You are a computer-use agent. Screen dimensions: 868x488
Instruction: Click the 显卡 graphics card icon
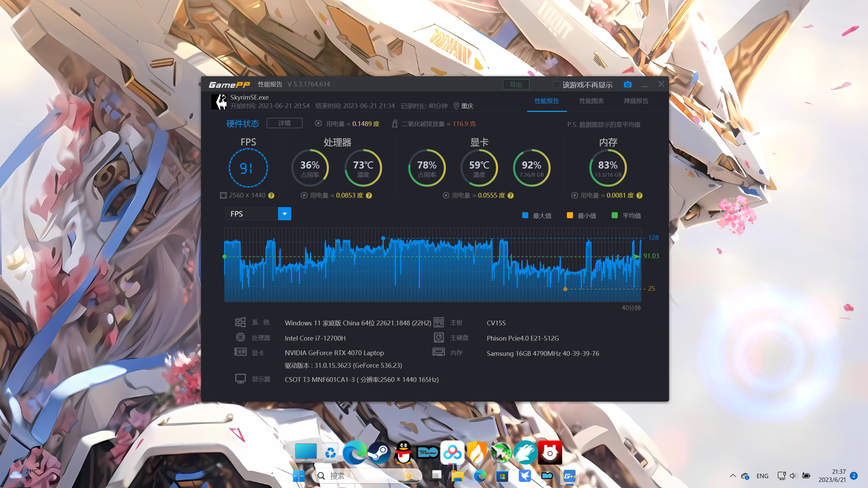(x=240, y=352)
